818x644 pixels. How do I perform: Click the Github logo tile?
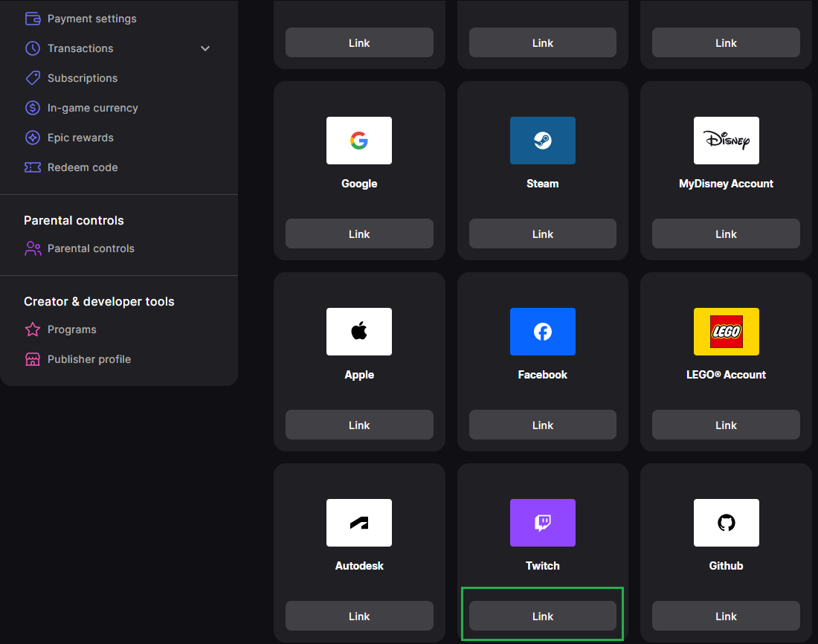pos(727,522)
